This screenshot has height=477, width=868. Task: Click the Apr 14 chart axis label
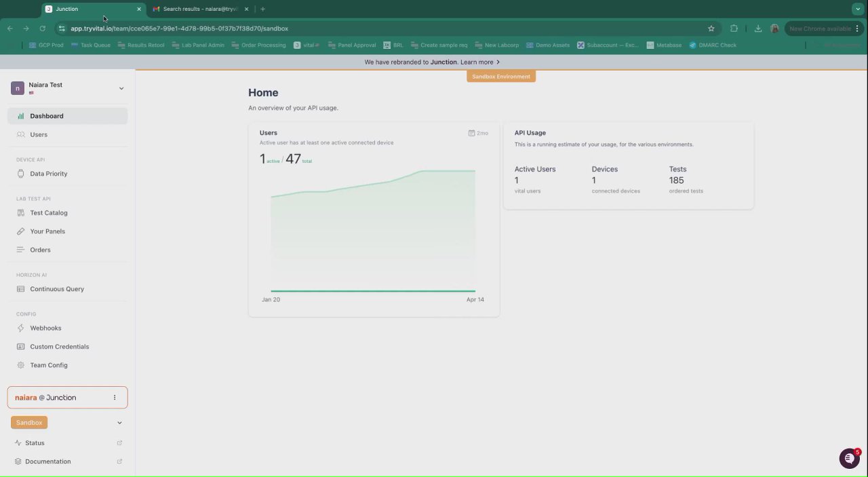click(x=475, y=299)
